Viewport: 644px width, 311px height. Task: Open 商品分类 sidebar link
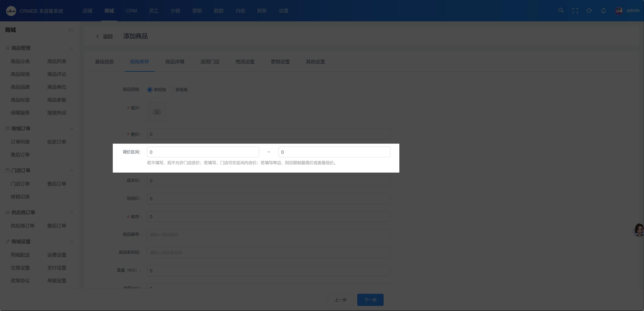pyautogui.click(x=20, y=62)
